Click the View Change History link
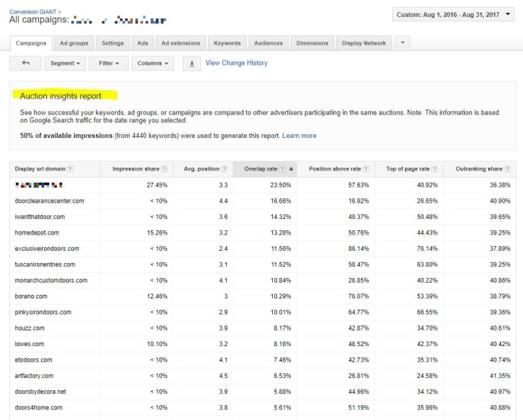 point(237,63)
